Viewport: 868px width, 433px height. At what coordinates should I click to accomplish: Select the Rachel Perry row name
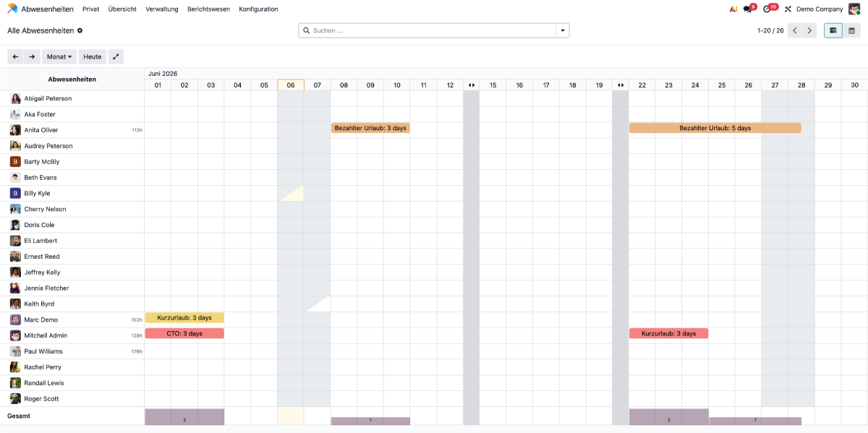[x=43, y=367]
